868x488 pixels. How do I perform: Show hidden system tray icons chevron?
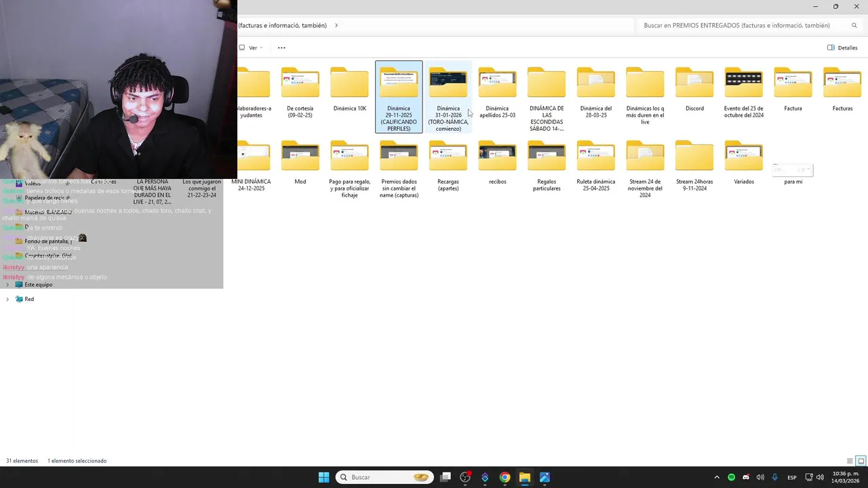pyautogui.click(x=717, y=477)
